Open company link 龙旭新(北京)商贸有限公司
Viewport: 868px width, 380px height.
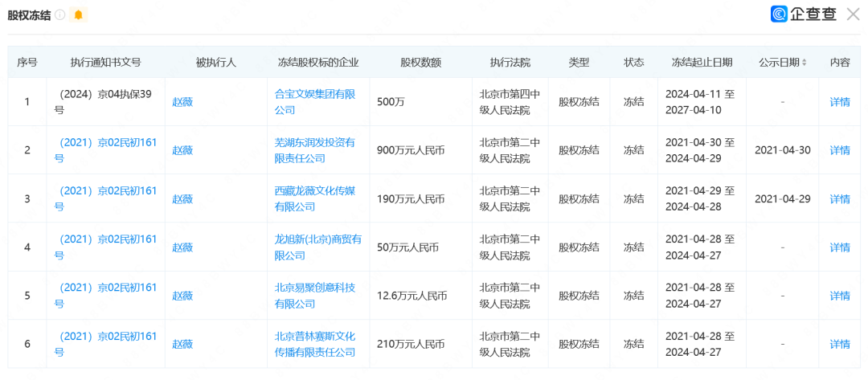pos(318,247)
